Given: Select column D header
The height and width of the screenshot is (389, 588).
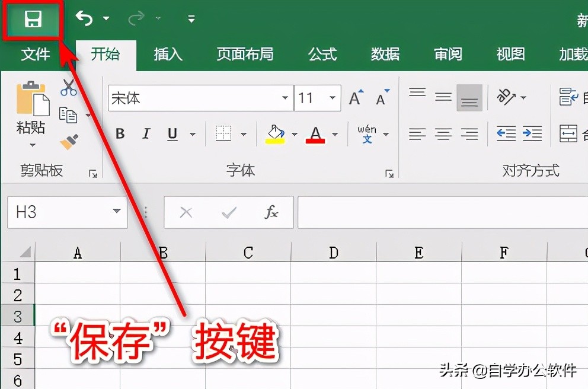Looking at the screenshot, I should pos(334,252).
